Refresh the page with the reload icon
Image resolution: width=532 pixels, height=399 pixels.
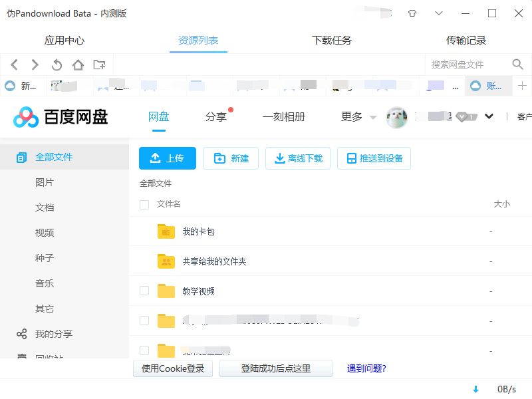point(57,65)
